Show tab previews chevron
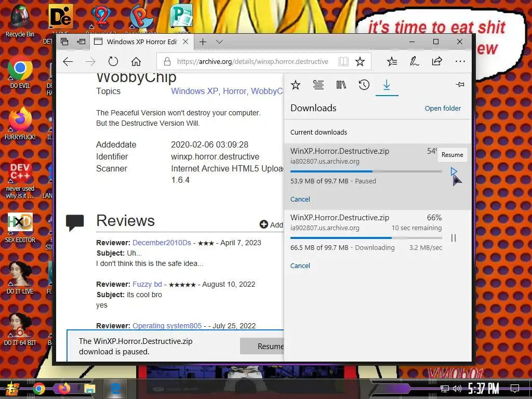Viewport: 532px width, 399px height. 220,42
